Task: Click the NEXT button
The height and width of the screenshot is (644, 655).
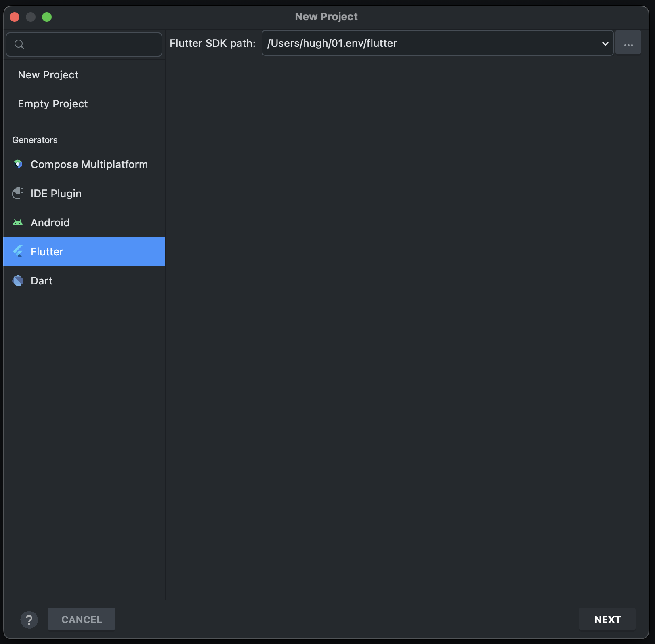Action: point(607,619)
